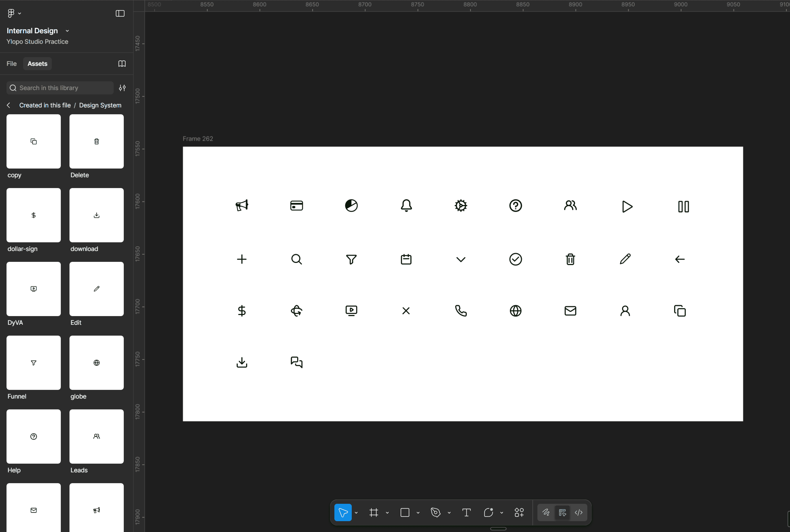Viewport: 790px width, 532px height.
Task: Open the Actions resources icon
Action: click(519, 512)
